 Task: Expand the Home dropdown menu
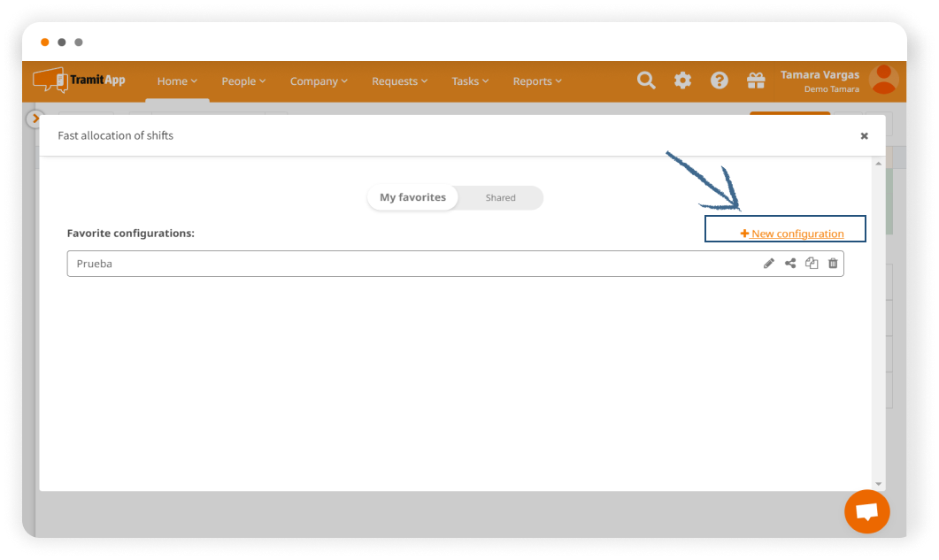(x=177, y=81)
